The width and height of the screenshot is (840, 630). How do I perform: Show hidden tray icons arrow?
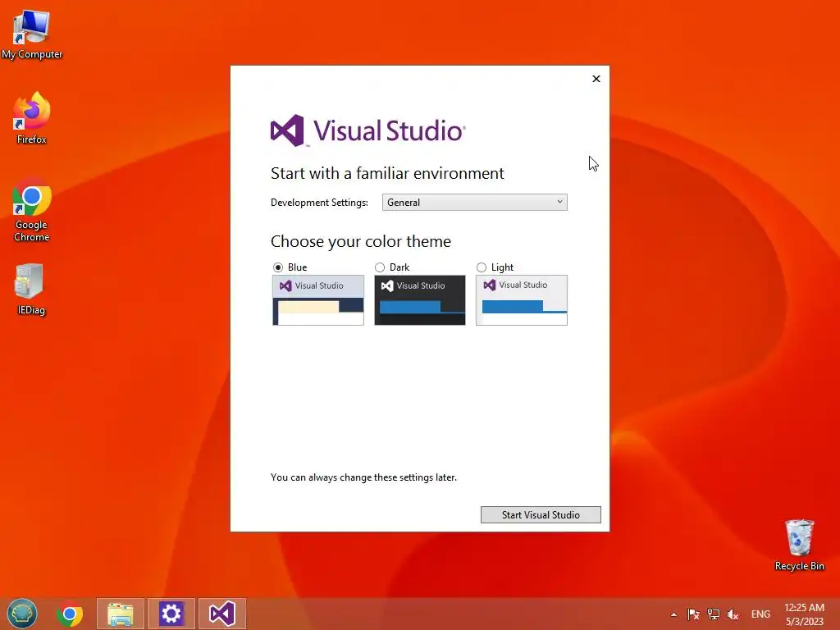tap(674, 614)
